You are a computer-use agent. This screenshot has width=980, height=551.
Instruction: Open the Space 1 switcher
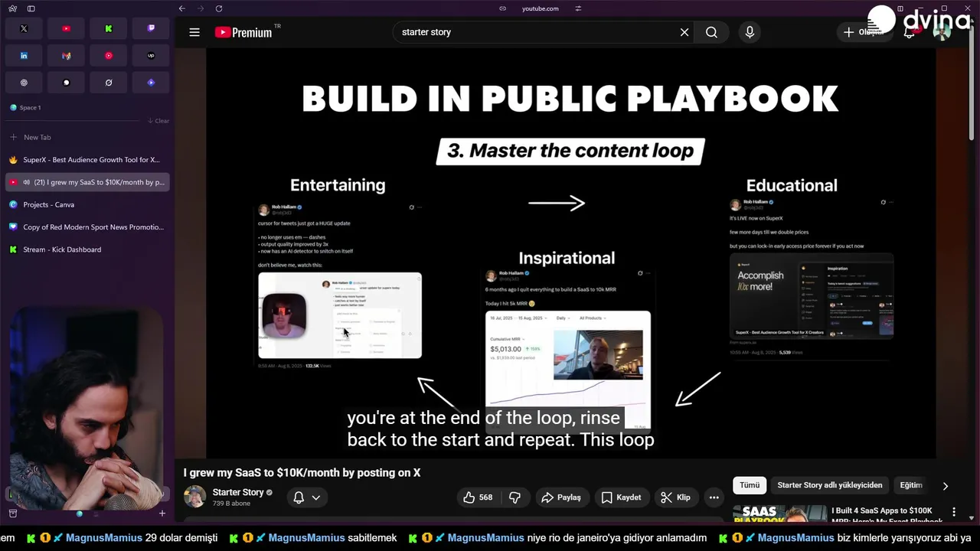pyautogui.click(x=25, y=108)
